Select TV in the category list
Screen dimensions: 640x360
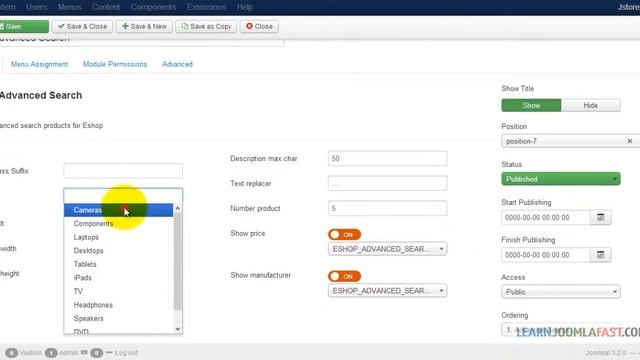[118, 291]
